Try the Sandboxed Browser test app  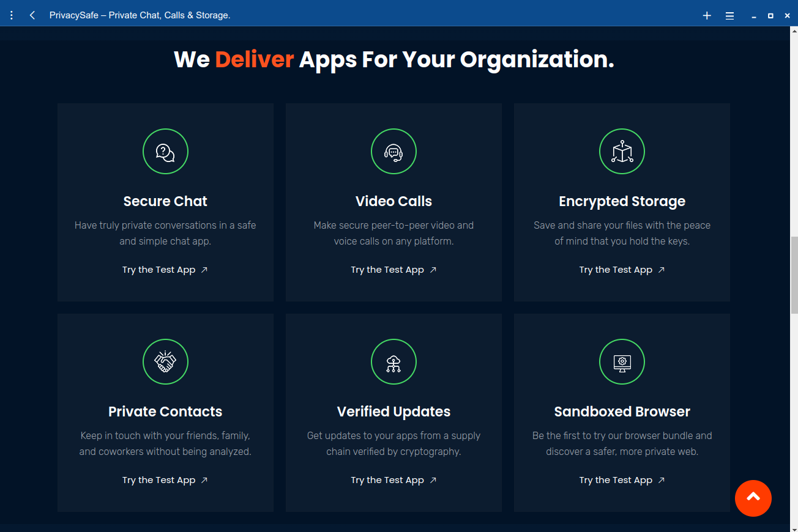(622, 479)
